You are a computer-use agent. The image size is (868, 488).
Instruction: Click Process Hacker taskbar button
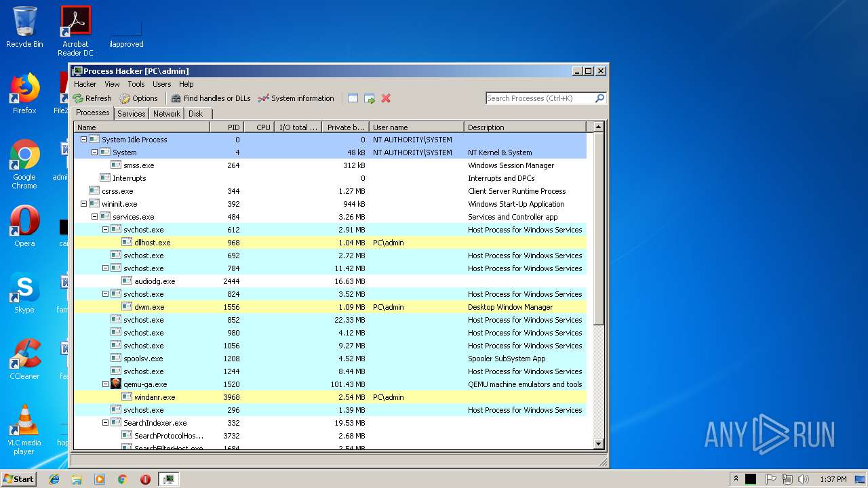tap(168, 479)
